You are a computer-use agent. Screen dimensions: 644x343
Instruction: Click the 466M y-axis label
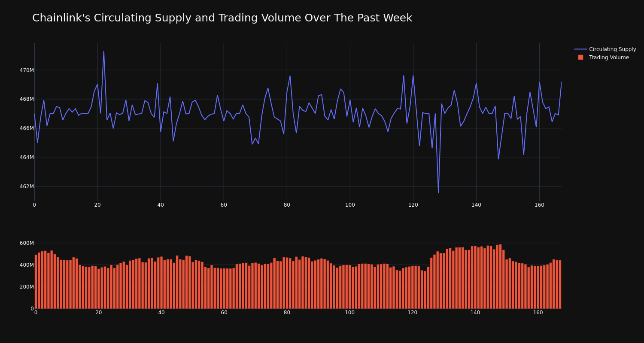[x=27, y=128]
